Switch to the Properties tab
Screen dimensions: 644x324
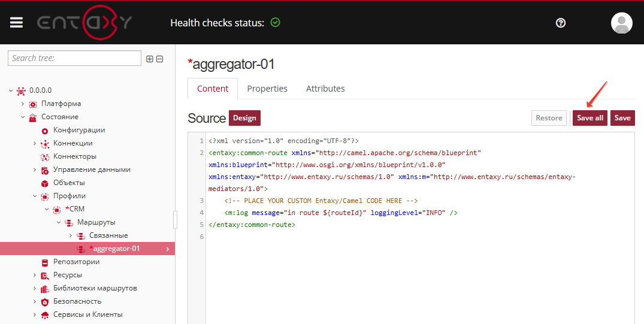(x=267, y=89)
